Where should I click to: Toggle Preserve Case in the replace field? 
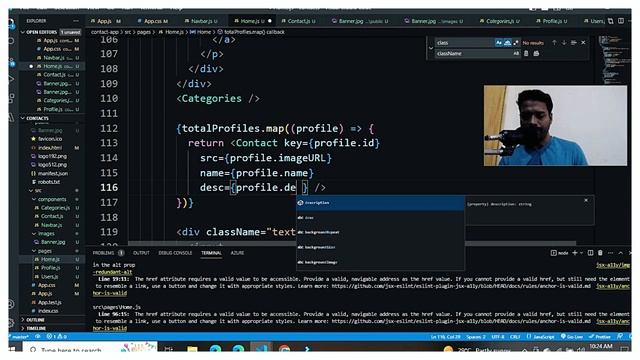[516, 53]
